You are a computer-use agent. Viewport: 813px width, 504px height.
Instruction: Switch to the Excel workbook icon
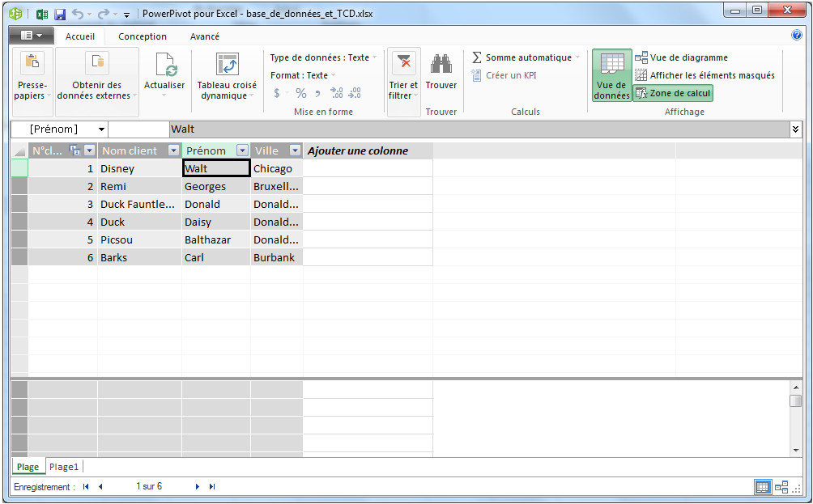click(42, 14)
